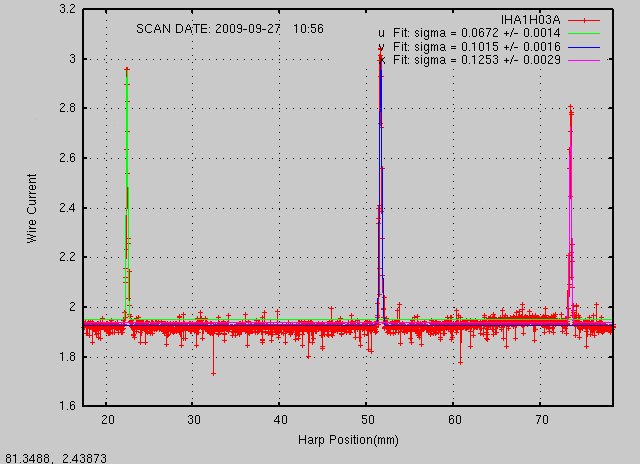Click the mouse coordinate readout 81.3488, 2.43873

click(x=56, y=458)
